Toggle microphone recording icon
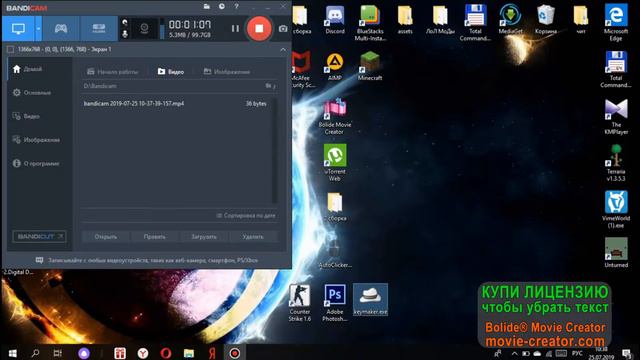Image resolution: width=640 pixels, height=360 pixels. tap(125, 34)
